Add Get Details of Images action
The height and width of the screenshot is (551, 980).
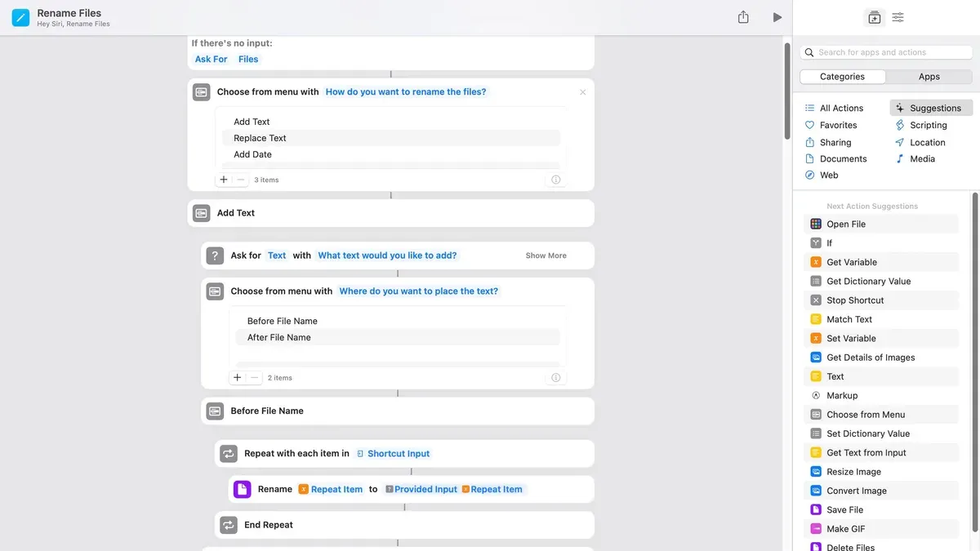click(x=881, y=358)
